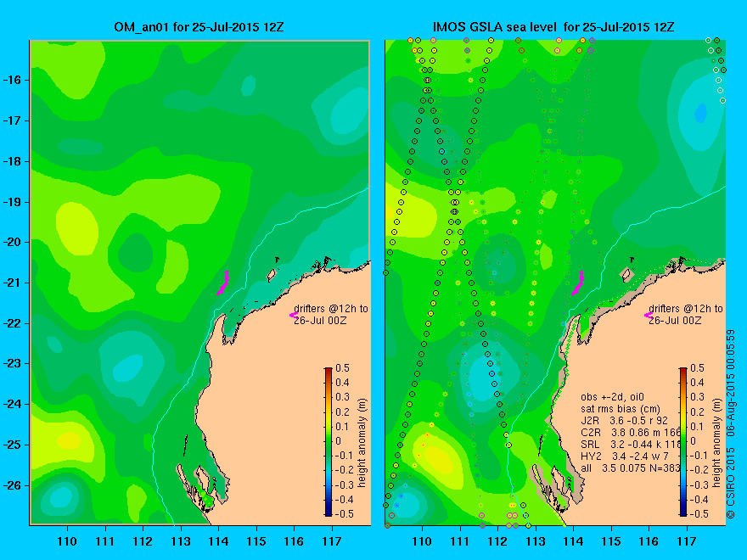Viewport: 747px width, 560px height.
Task: Click latitude label -20 on the y-axis
Action: [13, 243]
